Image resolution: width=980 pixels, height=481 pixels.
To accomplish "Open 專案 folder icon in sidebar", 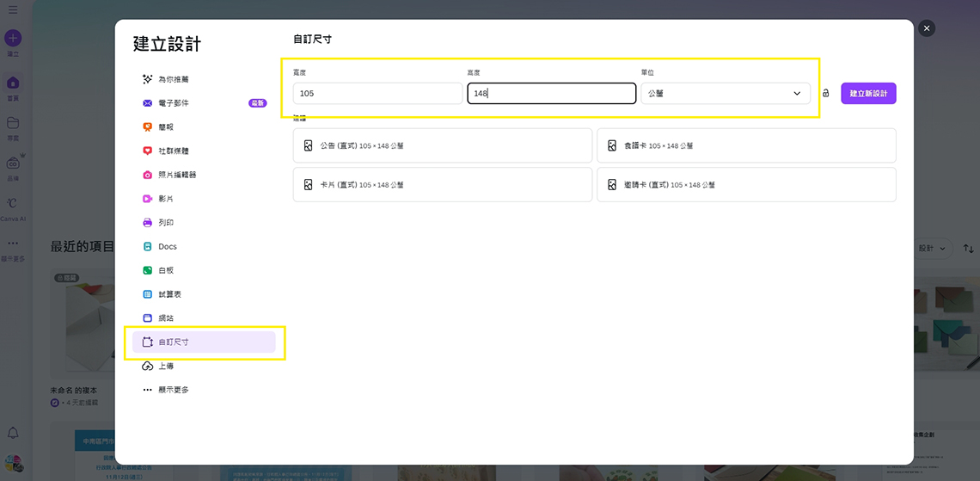I will pos(13,124).
